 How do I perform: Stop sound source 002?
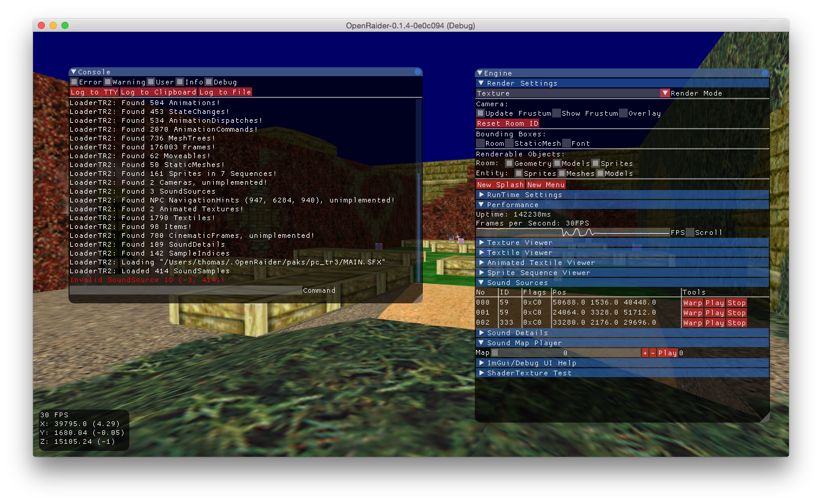click(x=736, y=323)
